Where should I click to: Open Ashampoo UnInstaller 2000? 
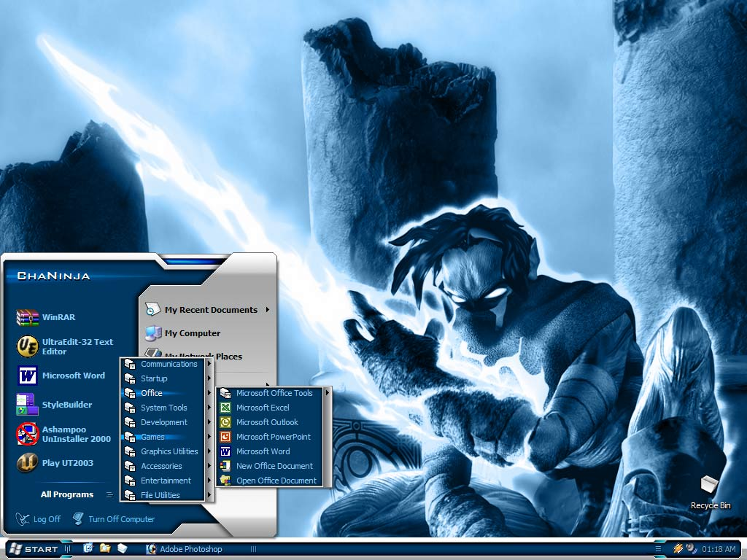64,435
